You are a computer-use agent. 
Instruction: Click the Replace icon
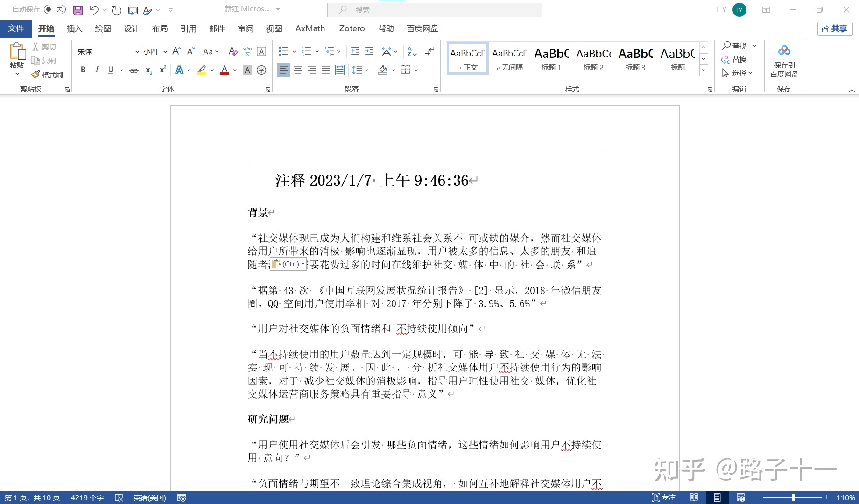click(725, 59)
